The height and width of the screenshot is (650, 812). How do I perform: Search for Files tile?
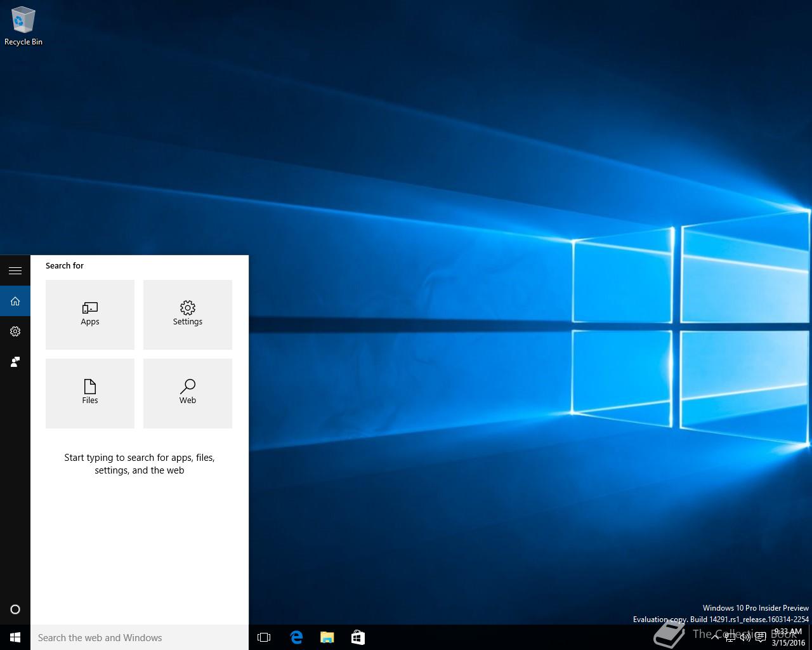click(x=90, y=394)
